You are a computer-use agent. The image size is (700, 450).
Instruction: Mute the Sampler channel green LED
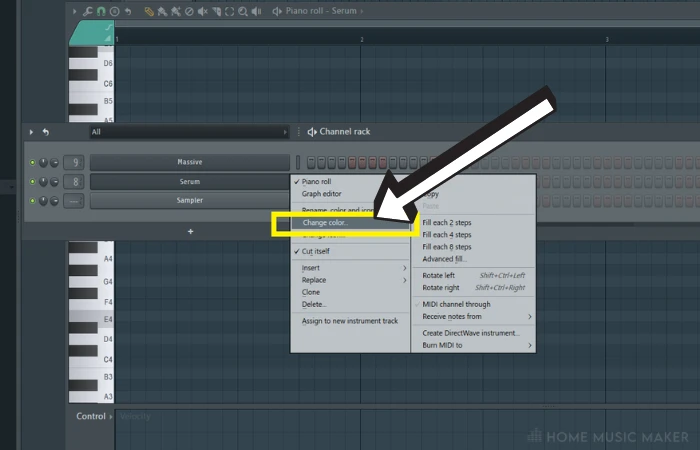pos(32,201)
